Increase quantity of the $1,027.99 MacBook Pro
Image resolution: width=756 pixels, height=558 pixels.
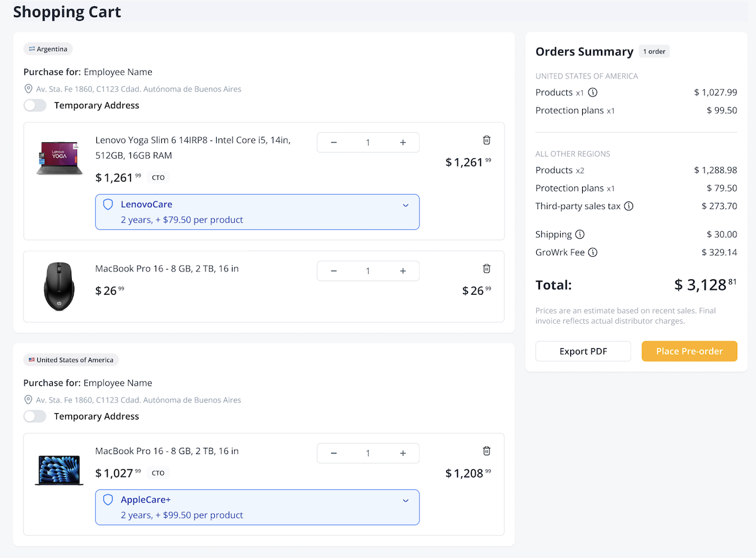[403, 453]
